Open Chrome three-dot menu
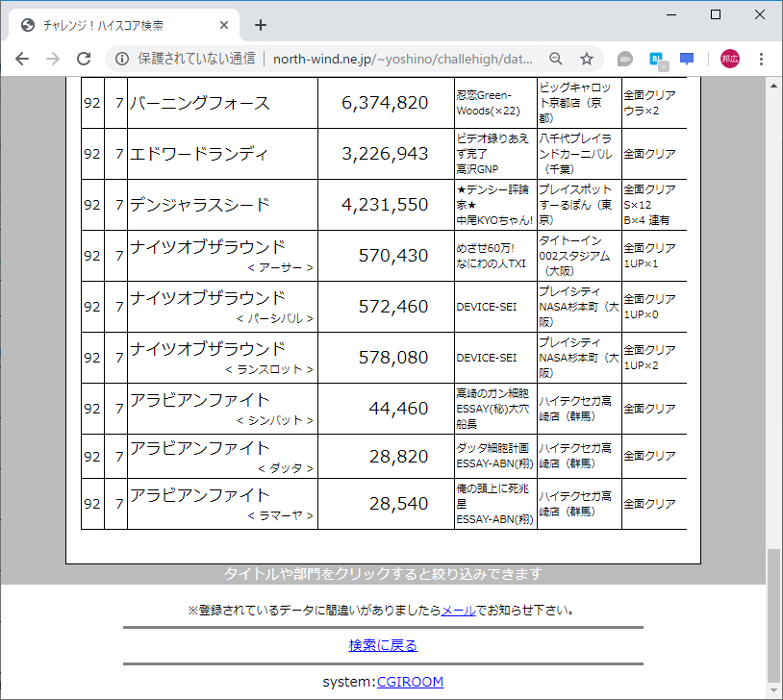783x700 pixels. 761,59
